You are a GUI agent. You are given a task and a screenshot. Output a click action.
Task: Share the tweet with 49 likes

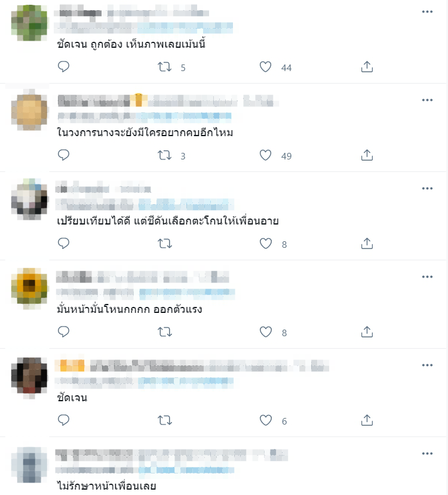367,155
